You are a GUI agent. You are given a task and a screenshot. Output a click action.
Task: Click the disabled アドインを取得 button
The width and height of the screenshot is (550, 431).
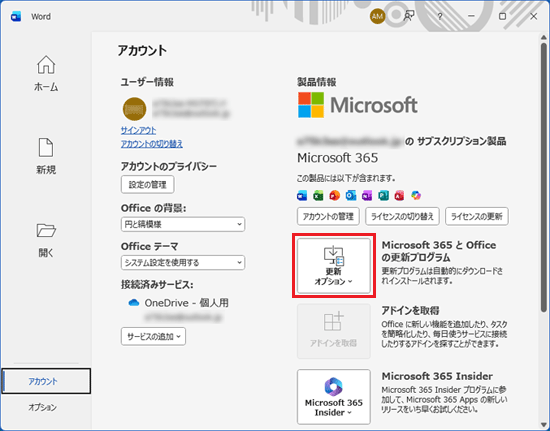click(x=334, y=331)
